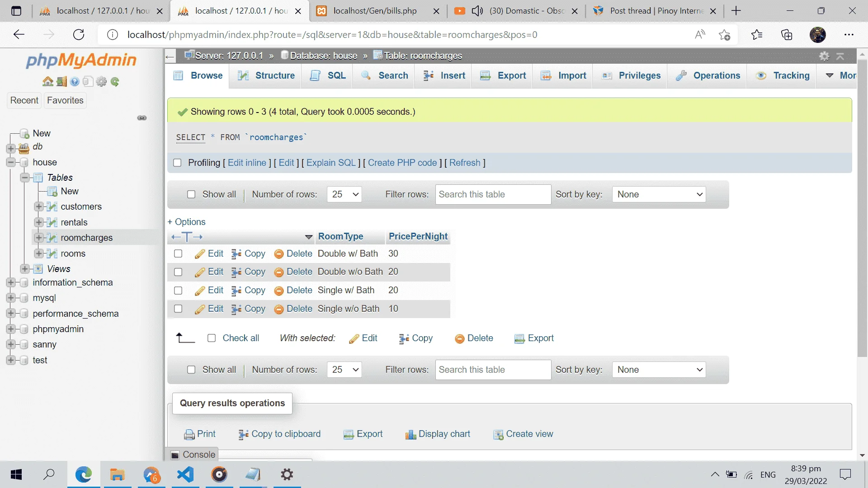Expand the Options link above table
The image size is (868, 488).
click(x=186, y=222)
